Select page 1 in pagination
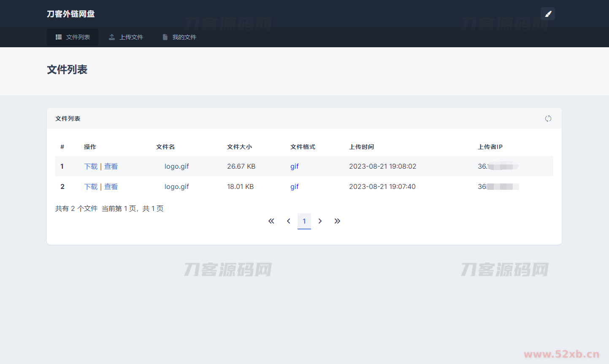 [x=304, y=221]
